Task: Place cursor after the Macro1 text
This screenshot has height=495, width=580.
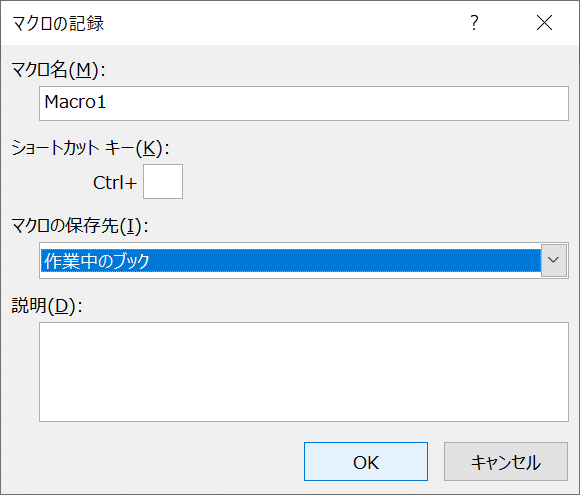Action: click(x=107, y=102)
